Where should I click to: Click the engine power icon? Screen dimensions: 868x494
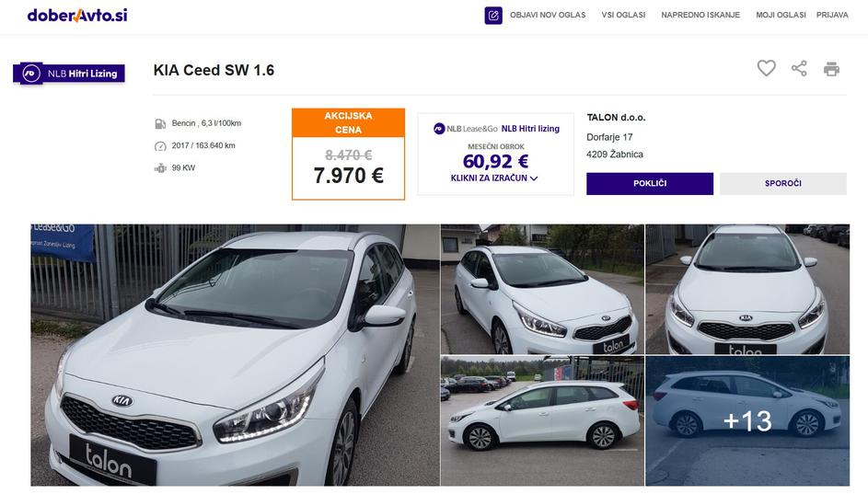(x=160, y=168)
